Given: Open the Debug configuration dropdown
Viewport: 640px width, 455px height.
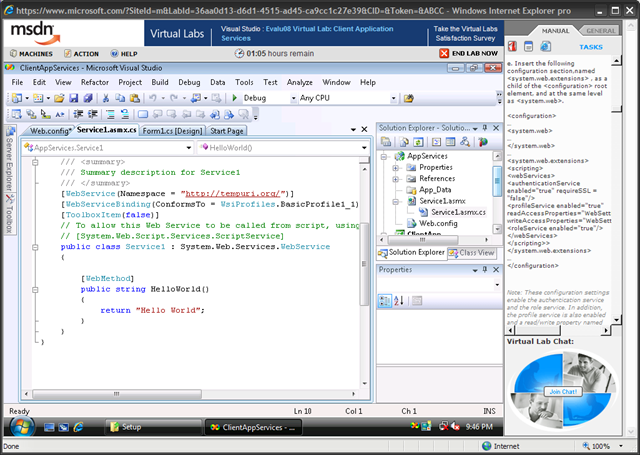Looking at the screenshot, I should 293,98.
